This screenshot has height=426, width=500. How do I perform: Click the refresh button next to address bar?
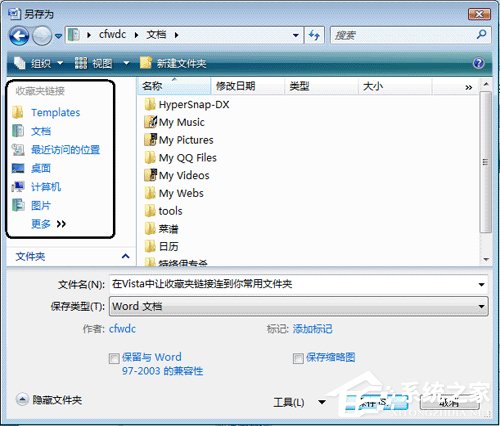point(314,35)
